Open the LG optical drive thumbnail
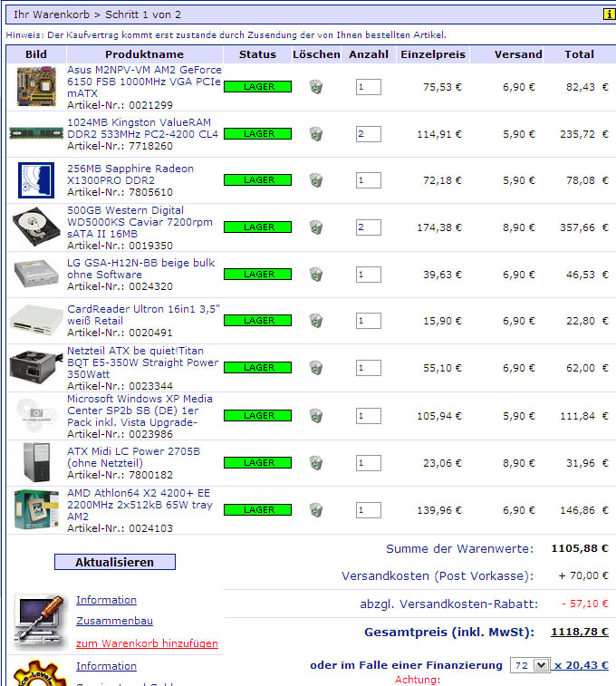 36,274
